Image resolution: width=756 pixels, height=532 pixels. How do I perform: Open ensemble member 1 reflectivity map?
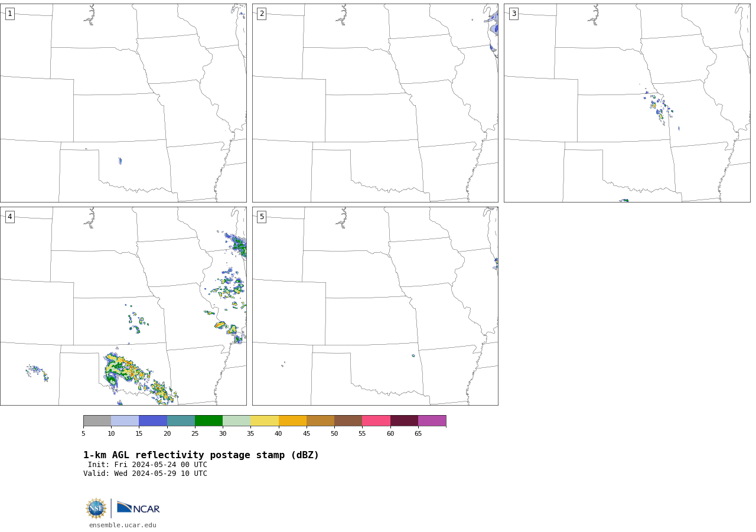click(x=123, y=103)
